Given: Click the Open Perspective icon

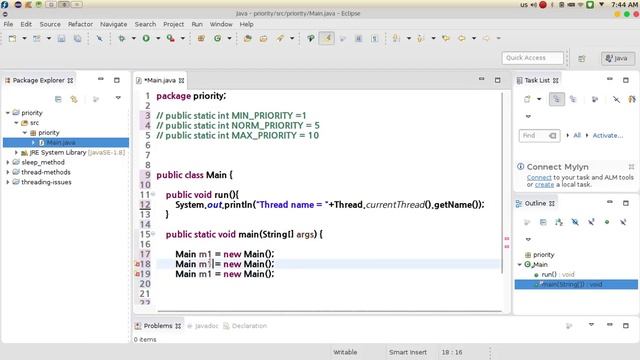Looking at the screenshot, I should click(582, 58).
